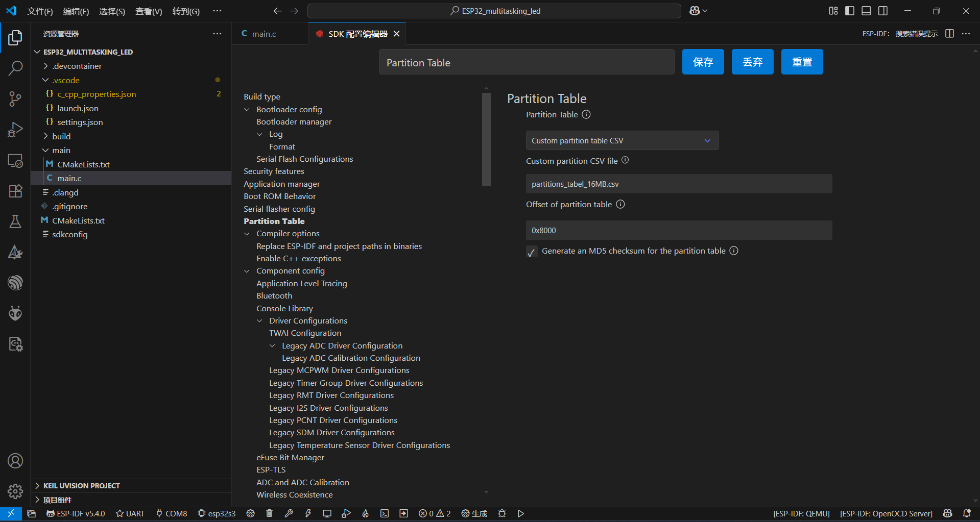Click the Build Flash Monitor flame icon

point(365,513)
